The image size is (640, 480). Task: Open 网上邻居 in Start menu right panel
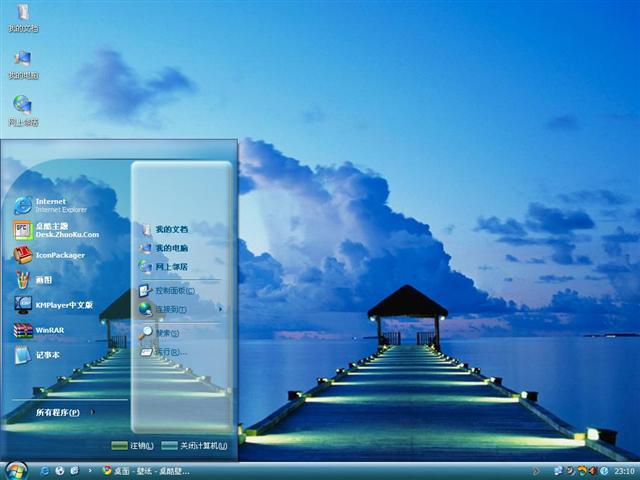(x=163, y=267)
